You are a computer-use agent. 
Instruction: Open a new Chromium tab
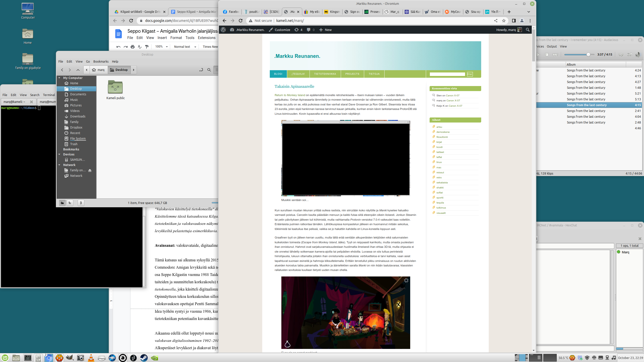coord(509,12)
